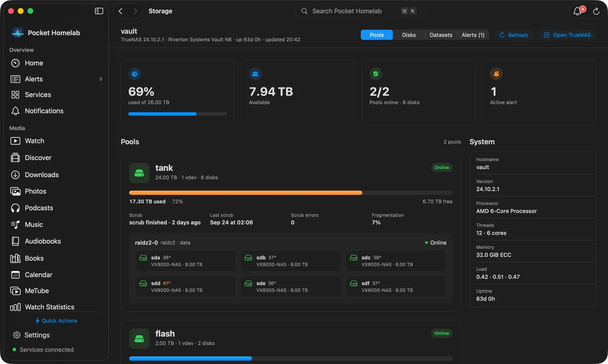The height and width of the screenshot is (364, 608).
Task: Open Photos in the sidebar
Action: (x=56, y=191)
